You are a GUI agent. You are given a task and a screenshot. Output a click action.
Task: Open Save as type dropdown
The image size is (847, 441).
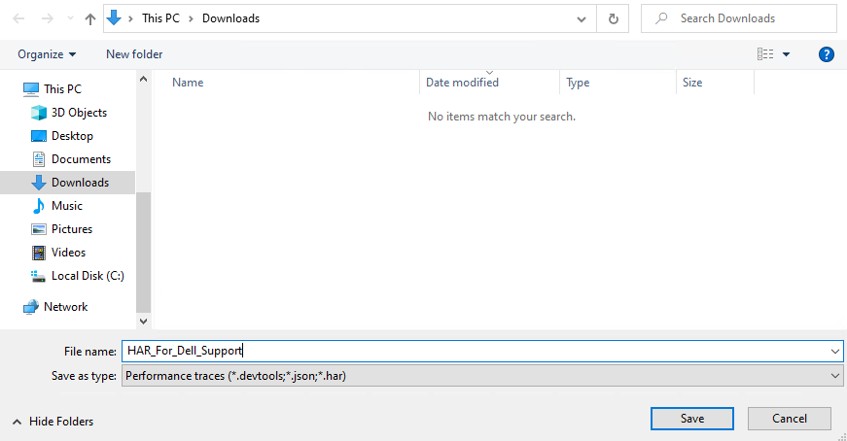pyautogui.click(x=482, y=376)
